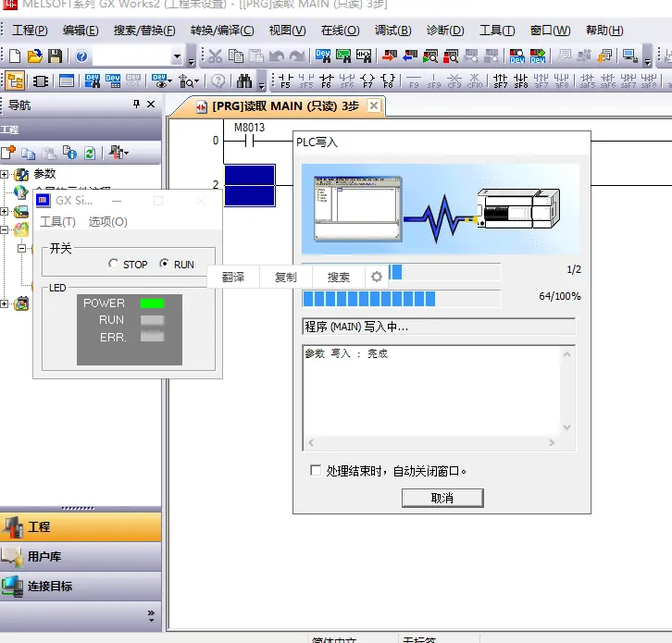The width and height of the screenshot is (672, 643).
Task: Click the 翻译 popup button
Action: tap(233, 277)
